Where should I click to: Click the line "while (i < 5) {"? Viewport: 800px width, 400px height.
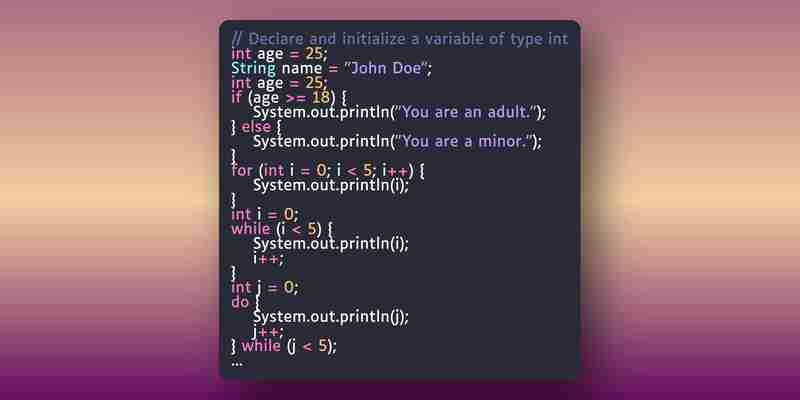283,229
